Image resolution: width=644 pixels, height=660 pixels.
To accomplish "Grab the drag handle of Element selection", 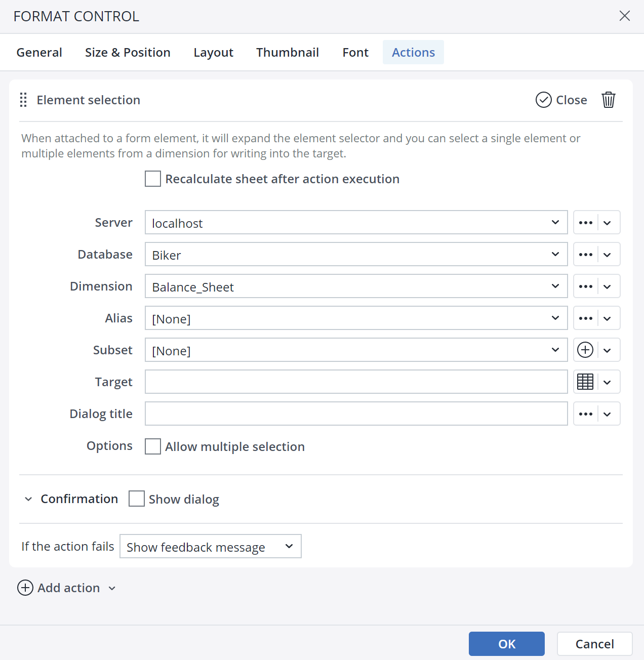I will click(23, 100).
